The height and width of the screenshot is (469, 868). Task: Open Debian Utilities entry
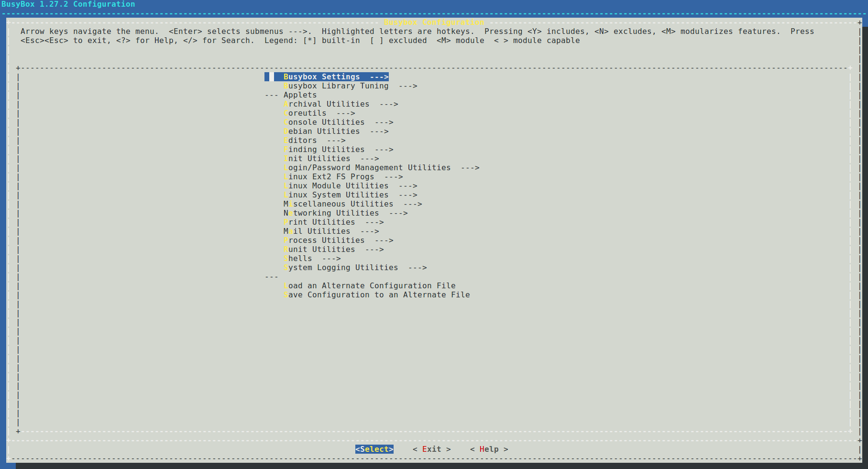336,131
